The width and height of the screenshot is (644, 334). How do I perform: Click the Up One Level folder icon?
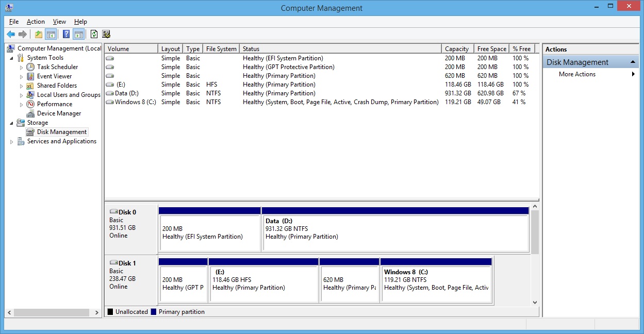(38, 35)
